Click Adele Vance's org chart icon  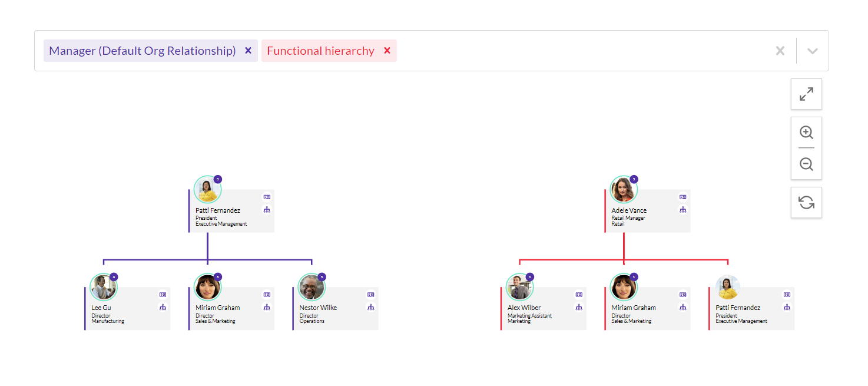pos(683,210)
